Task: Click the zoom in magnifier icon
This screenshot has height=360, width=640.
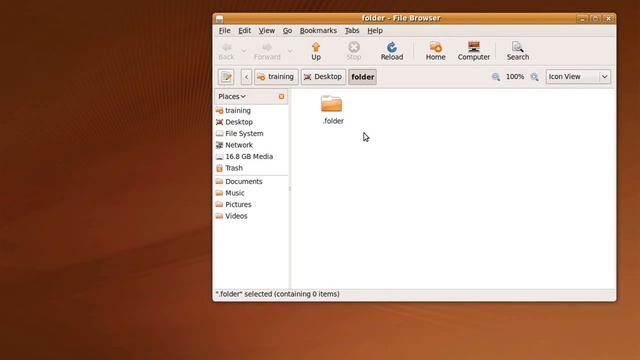Action: coord(534,77)
